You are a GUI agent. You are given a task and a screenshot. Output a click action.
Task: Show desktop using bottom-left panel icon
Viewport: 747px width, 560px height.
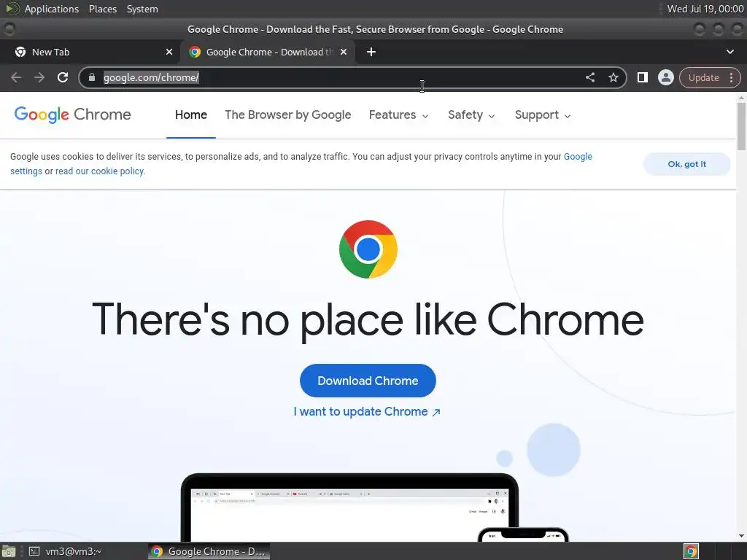click(x=9, y=551)
